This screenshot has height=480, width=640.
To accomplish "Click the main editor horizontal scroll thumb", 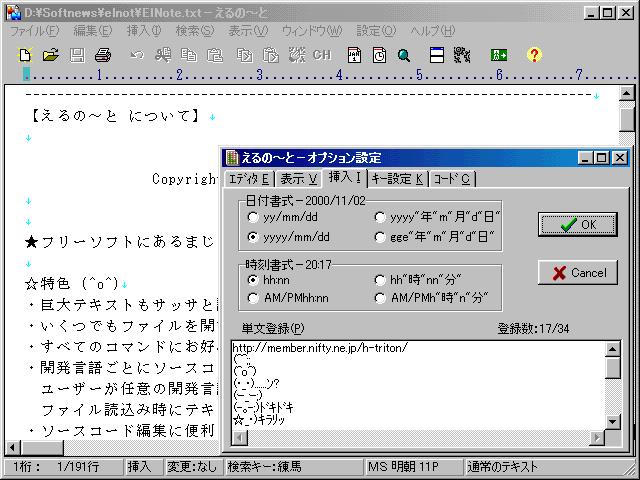I will click(x=42, y=448).
